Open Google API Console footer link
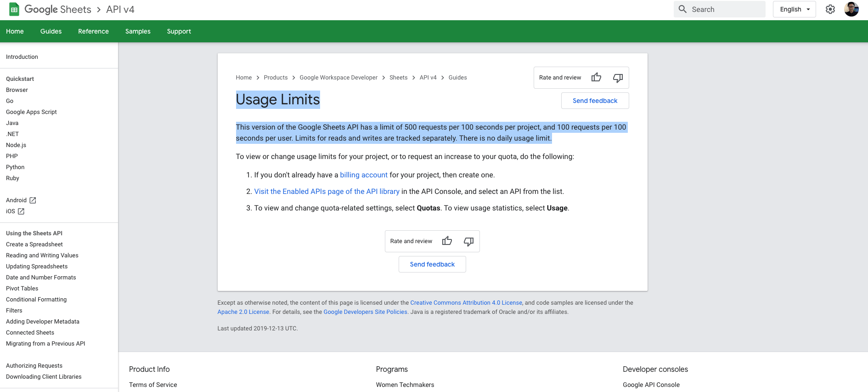Image resolution: width=868 pixels, height=392 pixels. click(651, 385)
